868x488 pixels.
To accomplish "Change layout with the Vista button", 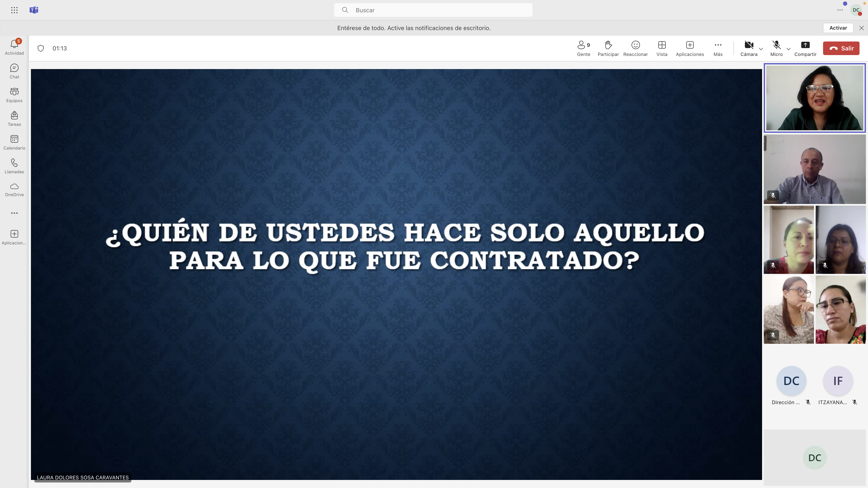I will click(x=662, y=49).
